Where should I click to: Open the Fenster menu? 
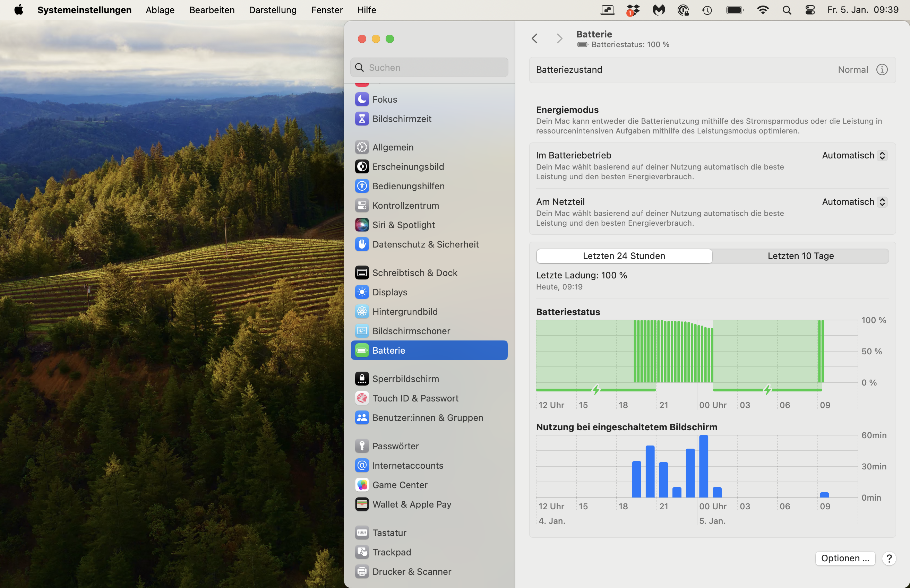[327, 10]
